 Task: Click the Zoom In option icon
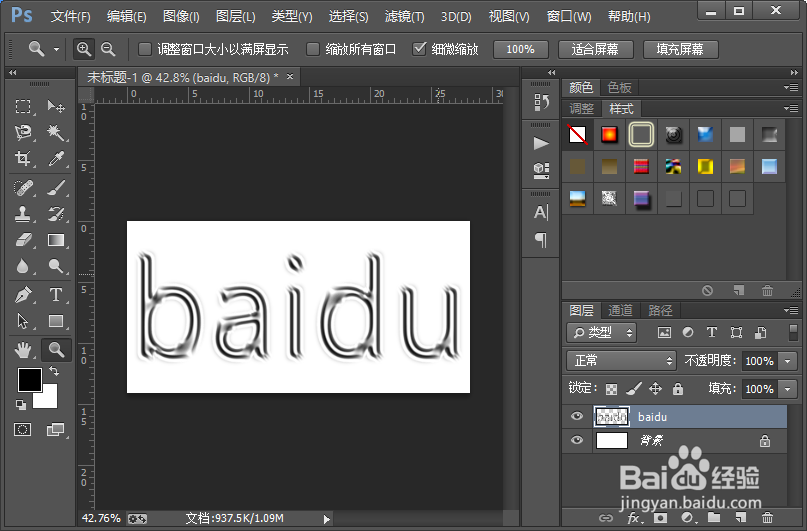coord(83,49)
